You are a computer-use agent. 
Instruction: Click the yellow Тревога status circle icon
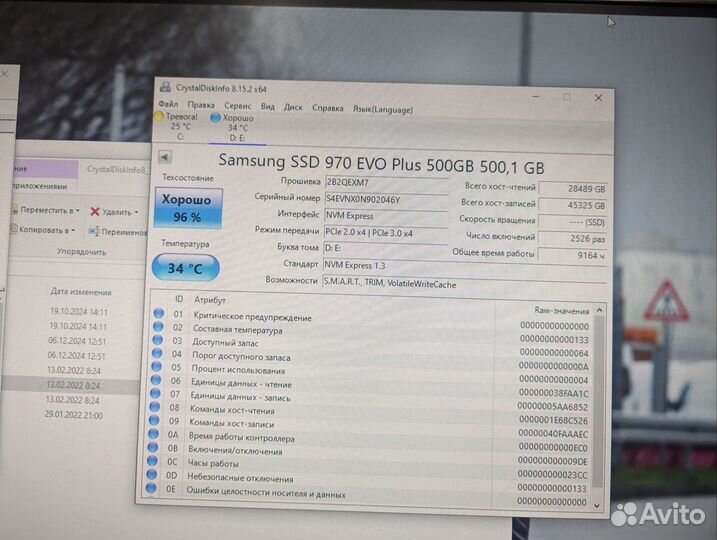[x=159, y=117]
